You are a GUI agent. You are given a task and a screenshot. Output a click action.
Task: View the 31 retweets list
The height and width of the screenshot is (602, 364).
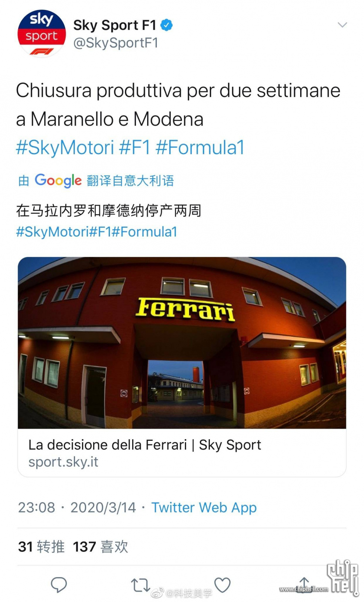coord(41,547)
